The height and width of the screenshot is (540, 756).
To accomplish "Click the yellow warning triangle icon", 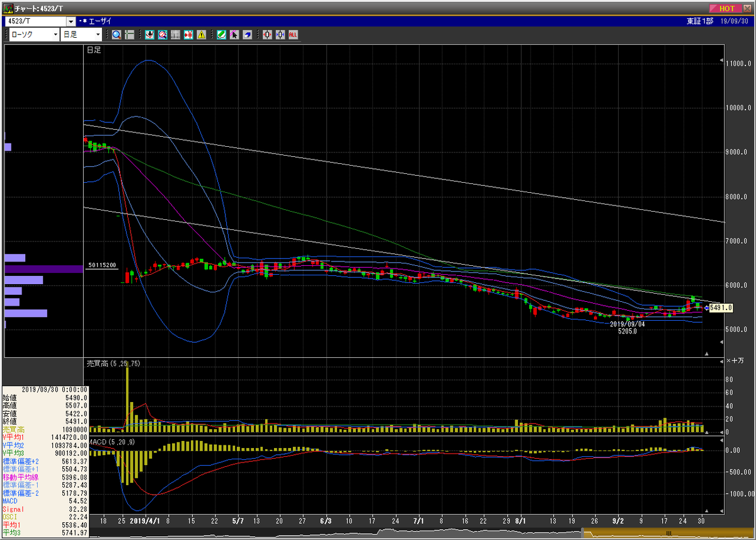I will [201, 34].
